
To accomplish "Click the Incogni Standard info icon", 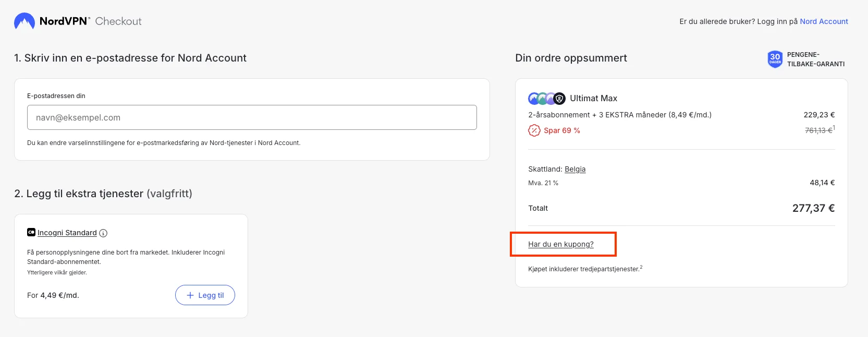I will 103,233.
